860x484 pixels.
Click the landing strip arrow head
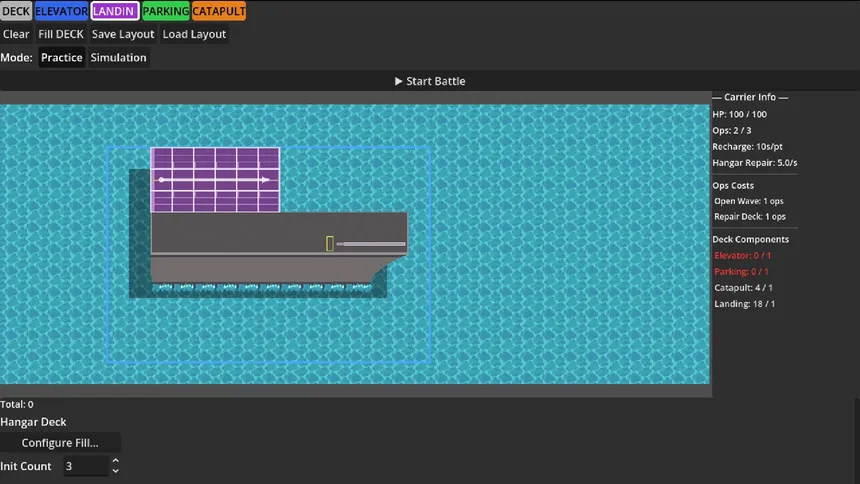(x=265, y=180)
